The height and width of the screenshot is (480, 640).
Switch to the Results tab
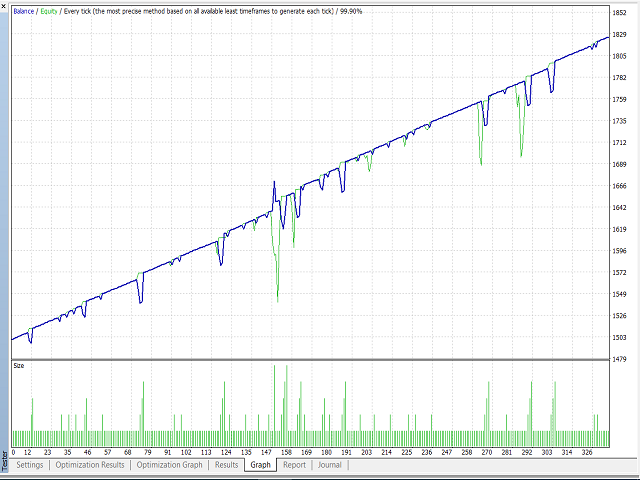click(227, 465)
